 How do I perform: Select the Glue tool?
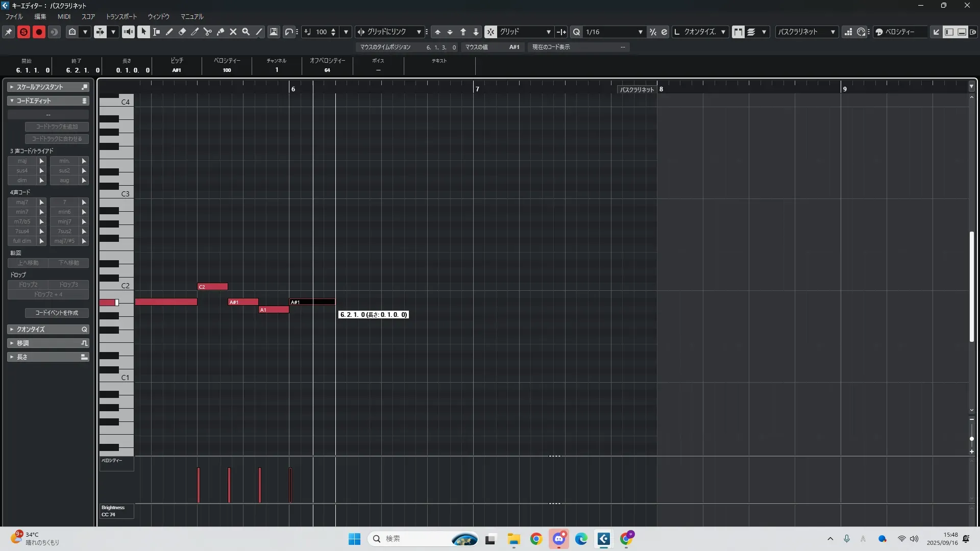coord(220,32)
